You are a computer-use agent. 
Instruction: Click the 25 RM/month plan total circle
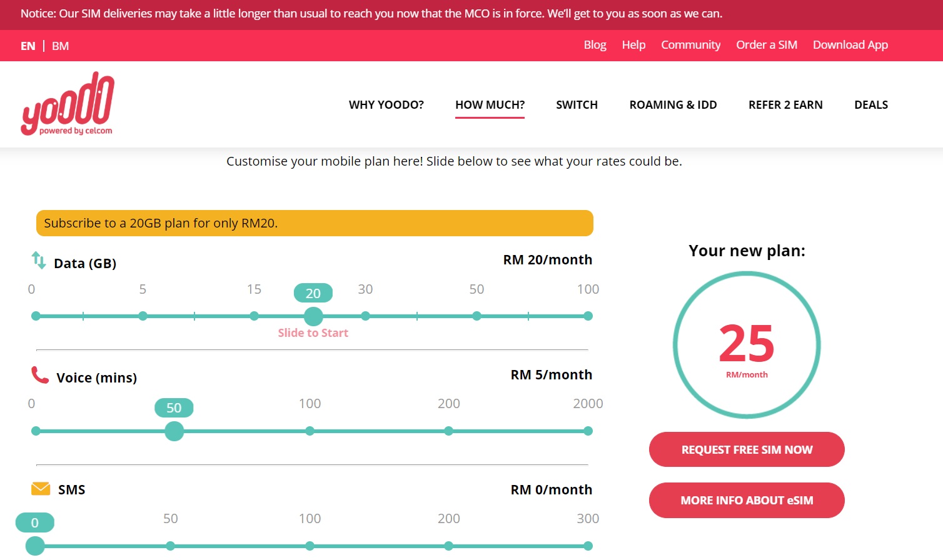tap(747, 345)
